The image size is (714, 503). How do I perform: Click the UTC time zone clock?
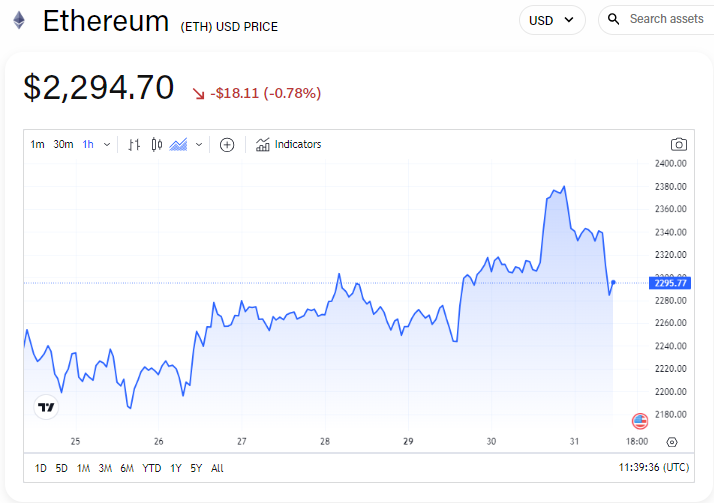pos(655,468)
